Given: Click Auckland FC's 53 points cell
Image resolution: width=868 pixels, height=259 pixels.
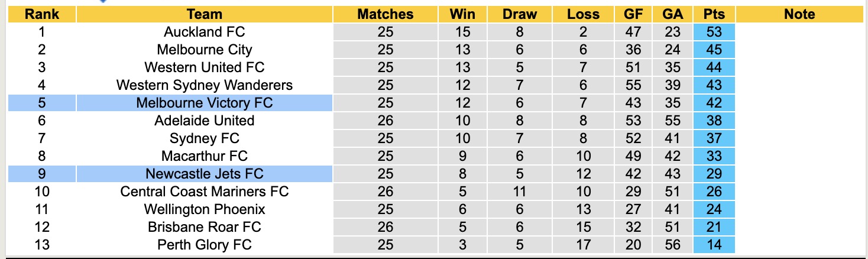Looking at the screenshot, I should [x=714, y=32].
